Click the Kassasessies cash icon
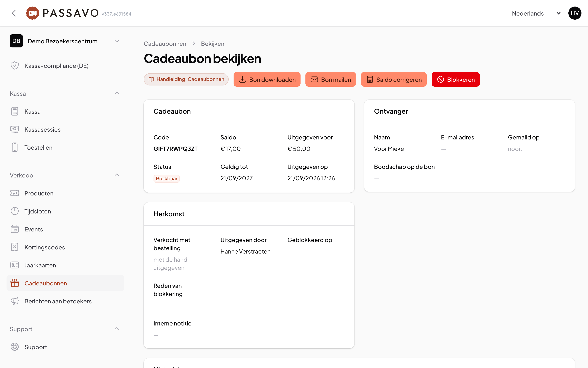588x368 pixels. pyautogui.click(x=14, y=129)
